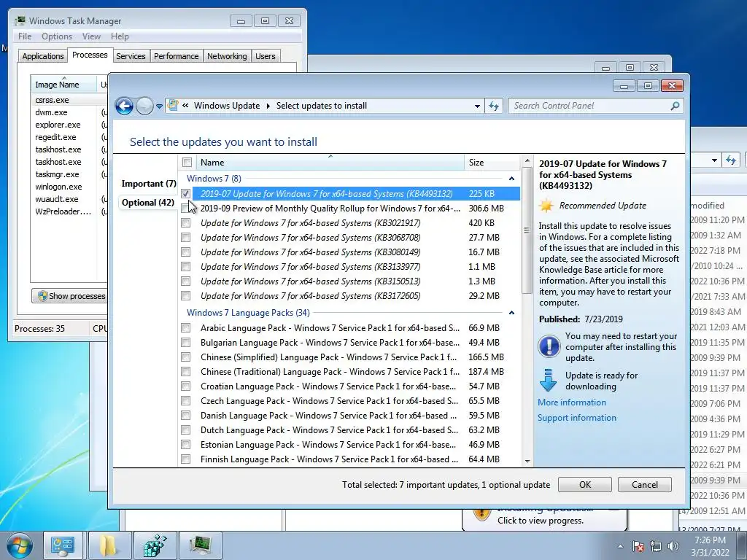Click Show processes button in Task Manager
Viewport: 747px width, 560px height.
pyautogui.click(x=70, y=296)
